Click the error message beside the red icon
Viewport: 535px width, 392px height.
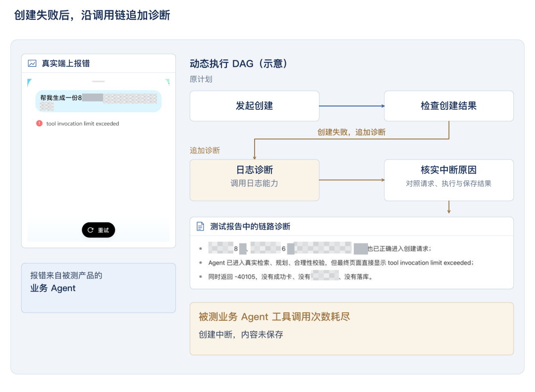pos(83,124)
